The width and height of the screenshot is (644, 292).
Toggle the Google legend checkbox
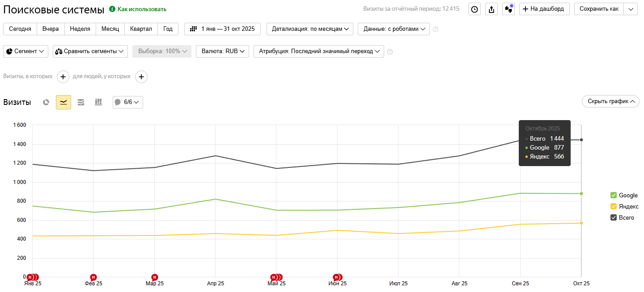tap(614, 195)
